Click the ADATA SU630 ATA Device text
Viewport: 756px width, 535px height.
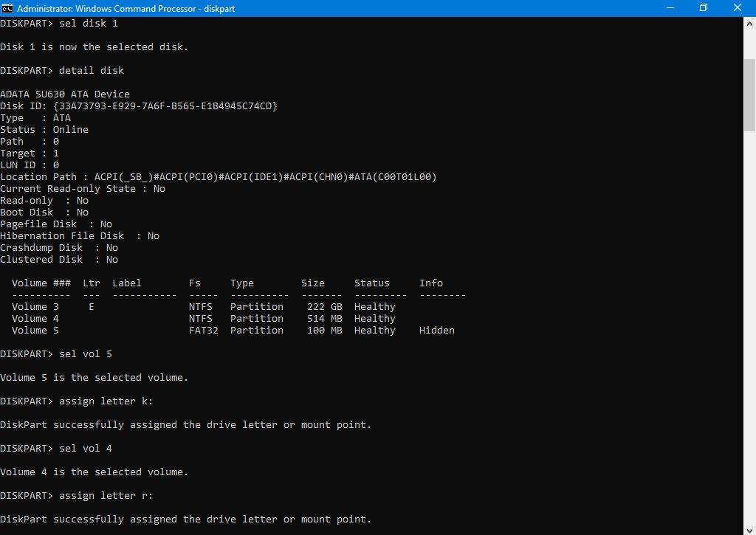click(65, 94)
